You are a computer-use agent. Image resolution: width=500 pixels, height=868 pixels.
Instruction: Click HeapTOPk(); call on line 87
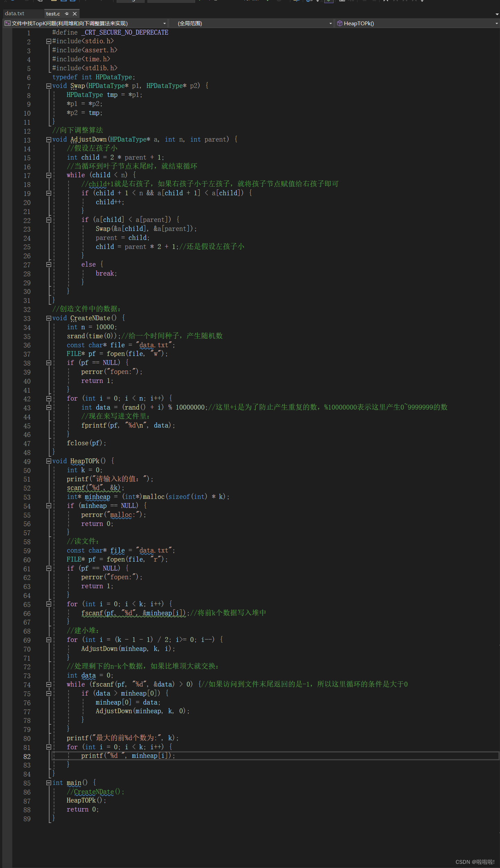point(87,800)
